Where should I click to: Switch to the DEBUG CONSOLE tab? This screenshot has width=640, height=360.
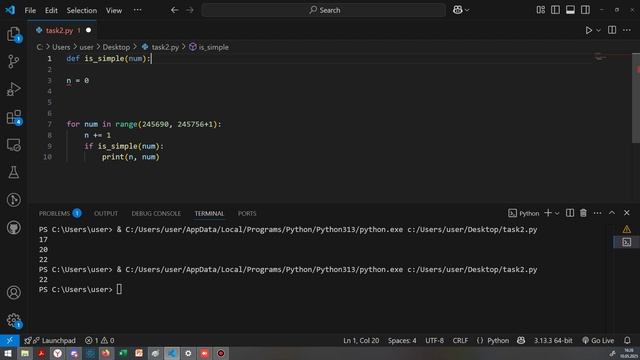156,213
